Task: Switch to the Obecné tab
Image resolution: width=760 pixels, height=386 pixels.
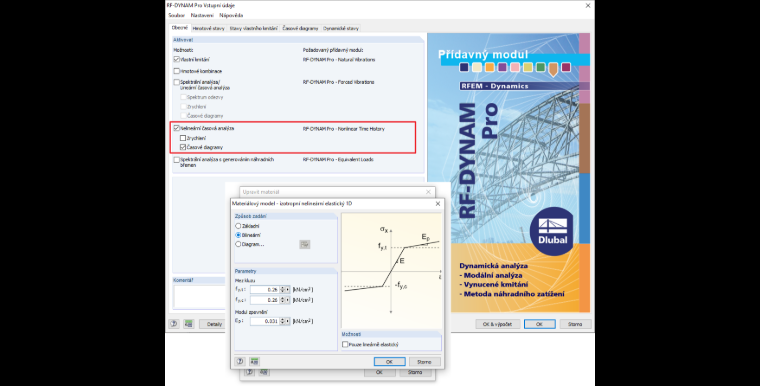Action: 179,28
